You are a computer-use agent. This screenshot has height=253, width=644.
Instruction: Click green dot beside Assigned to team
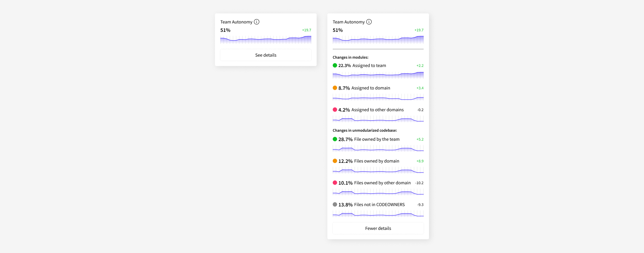tap(335, 65)
